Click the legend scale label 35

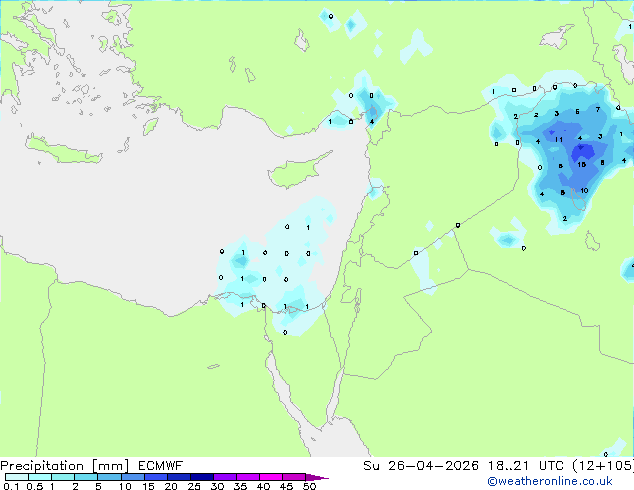pyautogui.click(x=240, y=486)
